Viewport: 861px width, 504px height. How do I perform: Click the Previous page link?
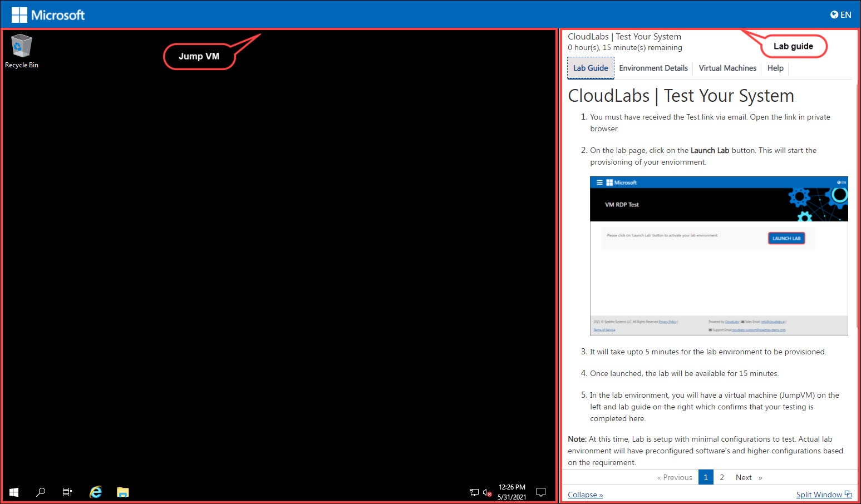pyautogui.click(x=675, y=477)
